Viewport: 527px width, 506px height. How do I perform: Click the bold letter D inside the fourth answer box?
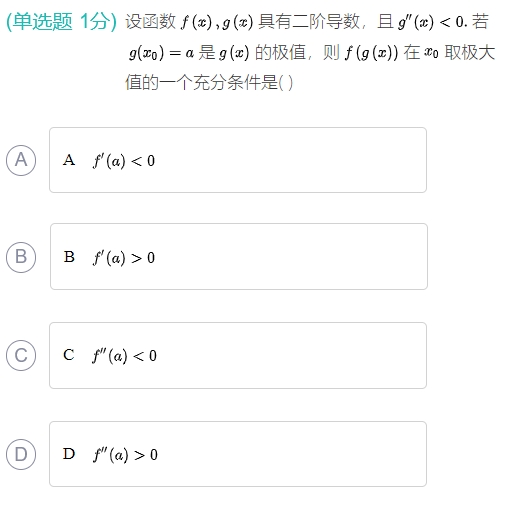click(x=69, y=454)
